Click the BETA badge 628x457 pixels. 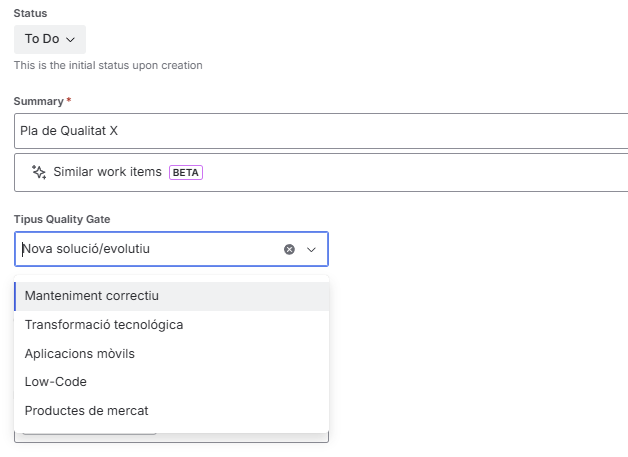(186, 173)
